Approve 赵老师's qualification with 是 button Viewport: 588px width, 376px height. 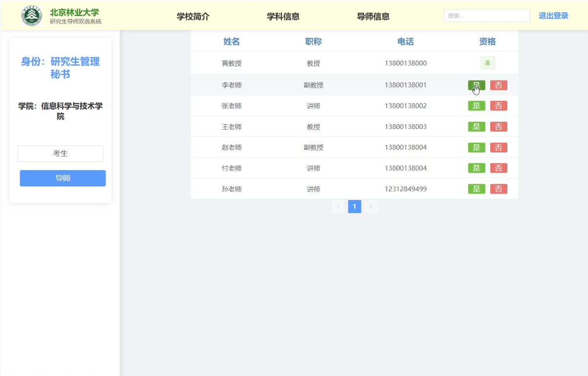[x=476, y=147]
